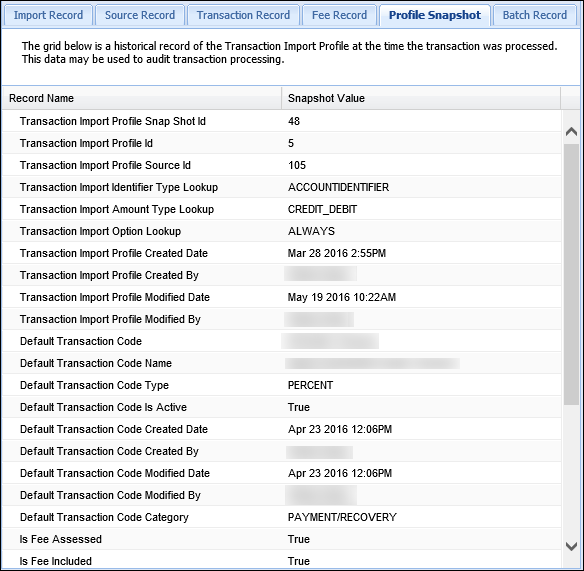The height and width of the screenshot is (571, 584).
Task: Select the Default Transaction Code Type row
Action: pos(282,385)
